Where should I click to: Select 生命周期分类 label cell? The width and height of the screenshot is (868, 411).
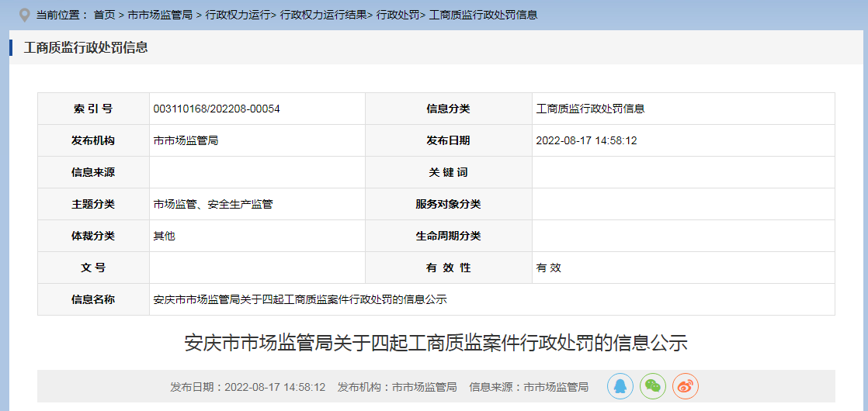pyautogui.click(x=449, y=237)
